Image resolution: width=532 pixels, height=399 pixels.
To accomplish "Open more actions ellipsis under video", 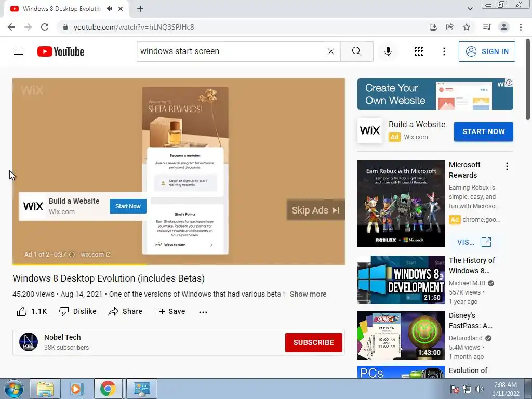I will tap(203, 312).
